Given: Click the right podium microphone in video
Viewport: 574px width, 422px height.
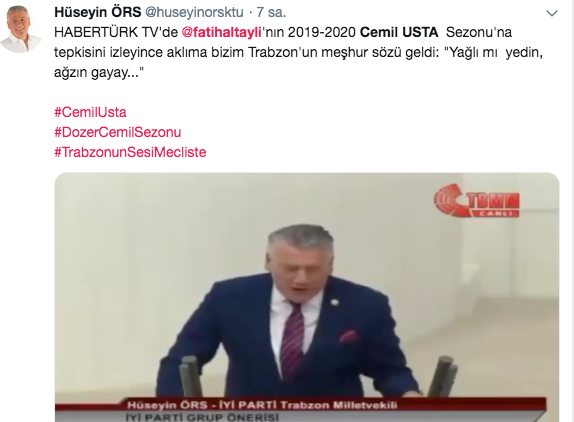Looking at the screenshot, I should (x=443, y=376).
